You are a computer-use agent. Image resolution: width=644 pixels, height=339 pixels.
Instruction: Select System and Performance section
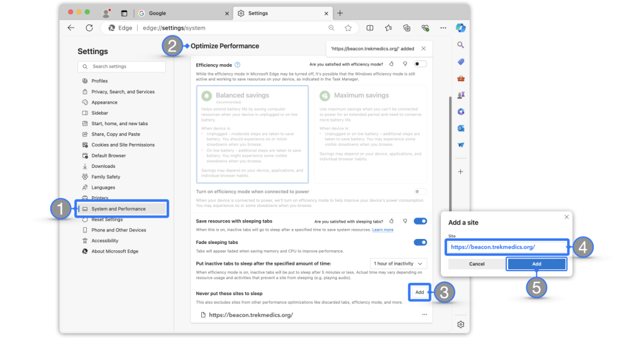tap(123, 209)
